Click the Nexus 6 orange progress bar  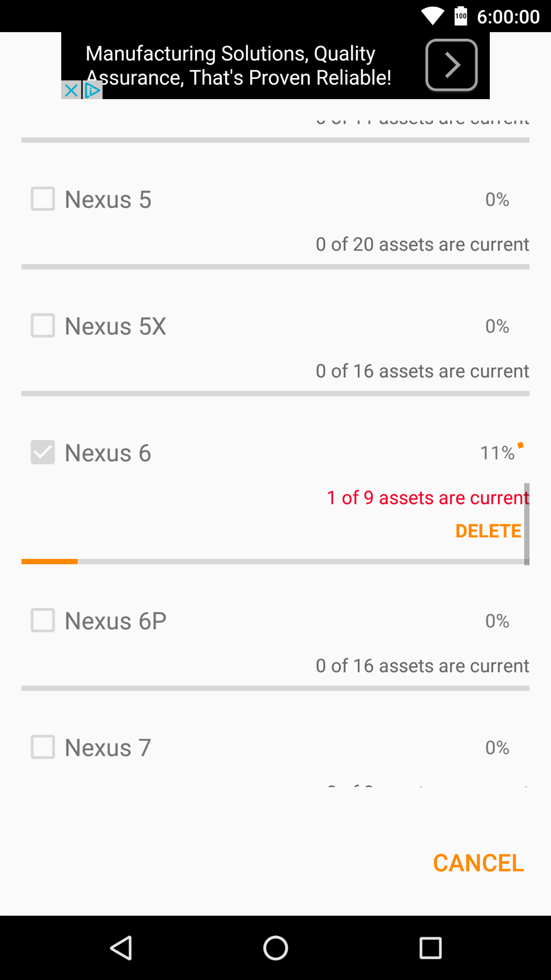pos(50,561)
